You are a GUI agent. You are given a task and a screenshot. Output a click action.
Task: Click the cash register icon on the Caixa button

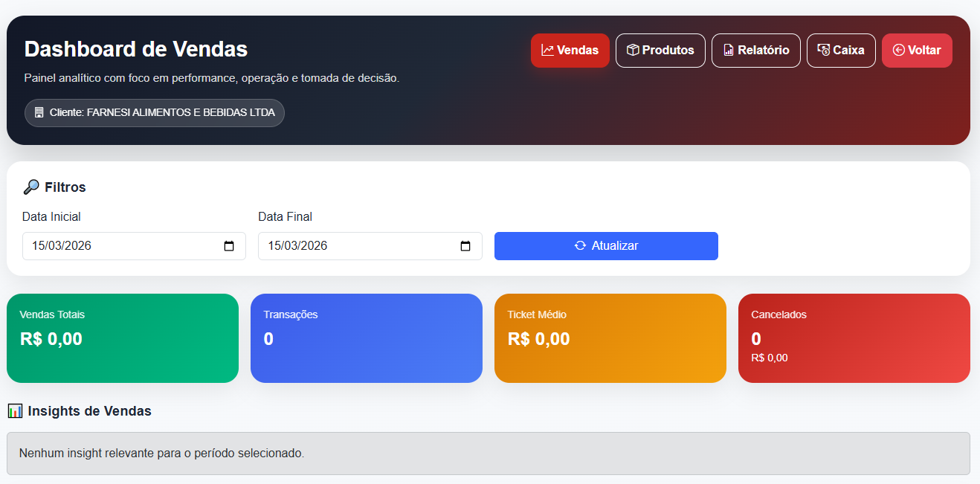pos(823,50)
